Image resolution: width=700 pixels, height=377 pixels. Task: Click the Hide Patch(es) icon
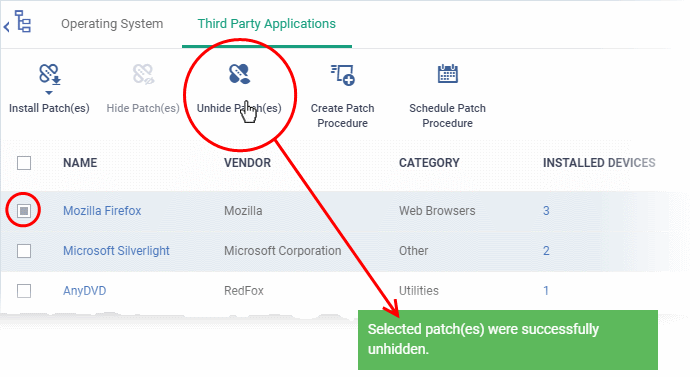[143, 74]
